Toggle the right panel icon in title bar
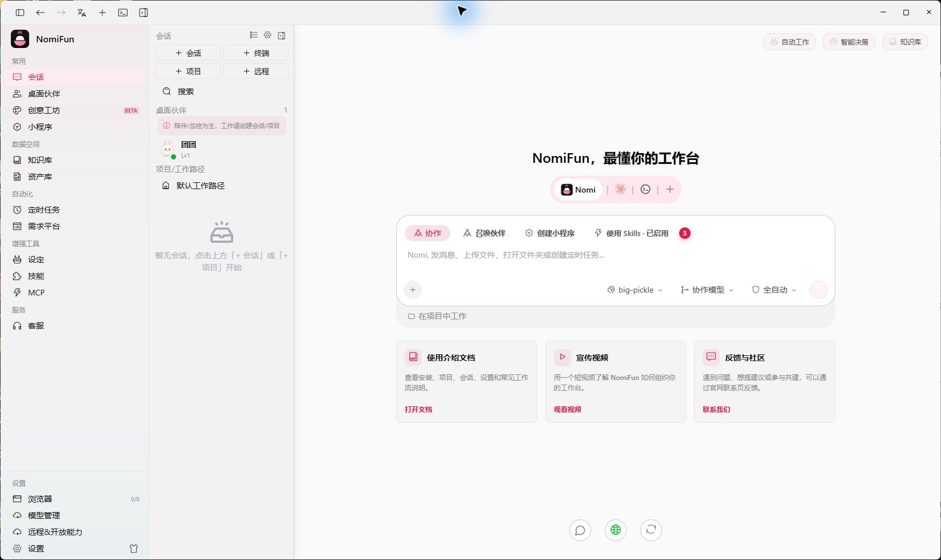 coord(143,13)
